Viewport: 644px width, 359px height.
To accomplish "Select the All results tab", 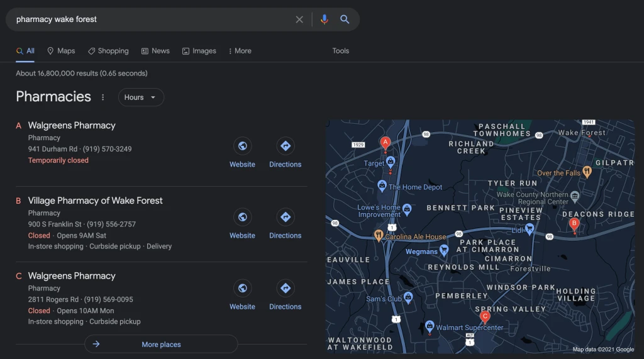I will pyautogui.click(x=25, y=51).
